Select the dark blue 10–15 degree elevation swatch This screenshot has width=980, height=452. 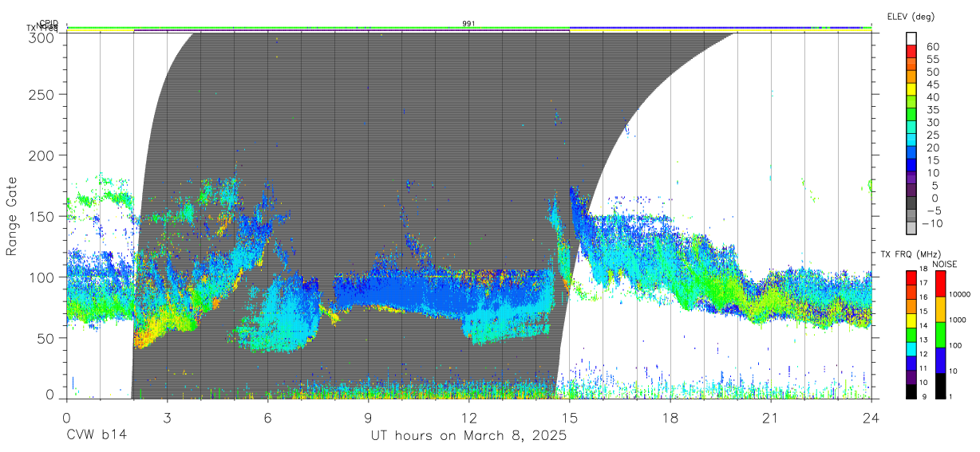911,166
